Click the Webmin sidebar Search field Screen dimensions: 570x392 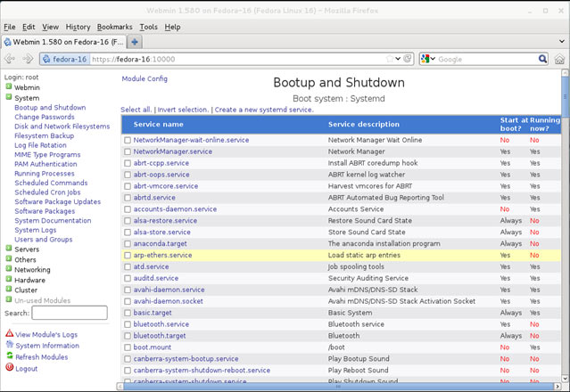pos(70,313)
